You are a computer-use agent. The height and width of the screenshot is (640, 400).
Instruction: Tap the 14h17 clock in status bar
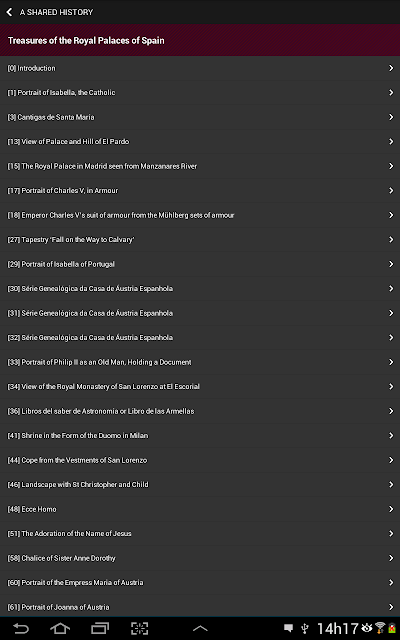(337, 629)
